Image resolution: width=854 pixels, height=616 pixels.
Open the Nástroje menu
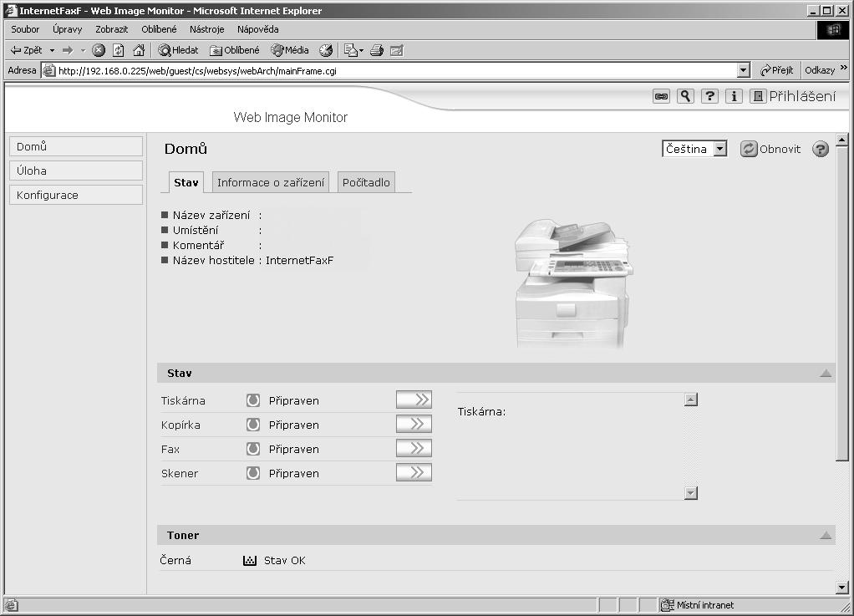207,29
